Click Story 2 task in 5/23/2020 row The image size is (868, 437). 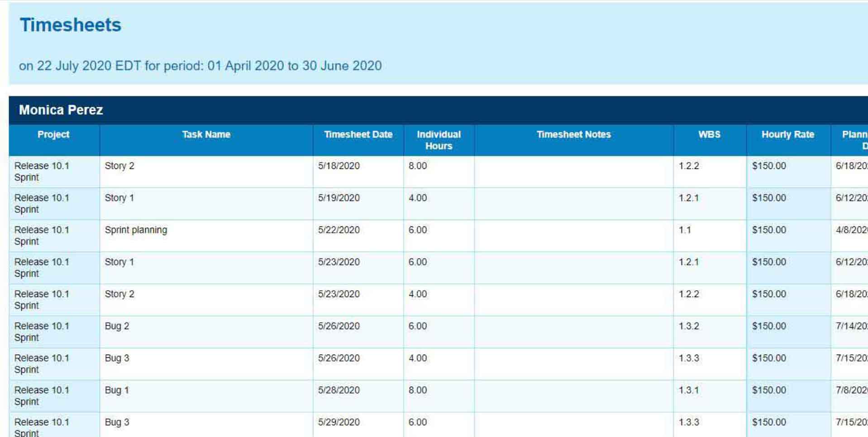(x=119, y=294)
